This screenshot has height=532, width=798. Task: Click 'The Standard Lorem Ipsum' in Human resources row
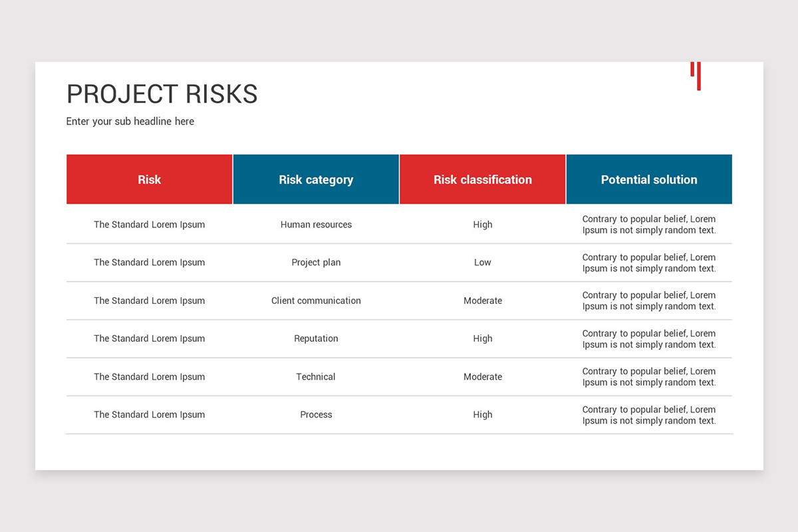pos(150,225)
